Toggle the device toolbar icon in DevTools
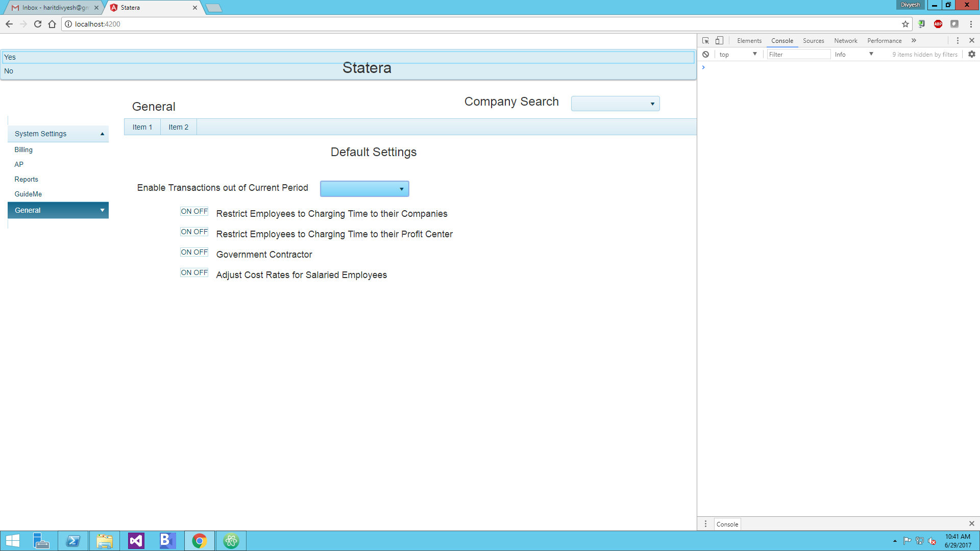The width and height of the screenshot is (980, 551). [719, 41]
